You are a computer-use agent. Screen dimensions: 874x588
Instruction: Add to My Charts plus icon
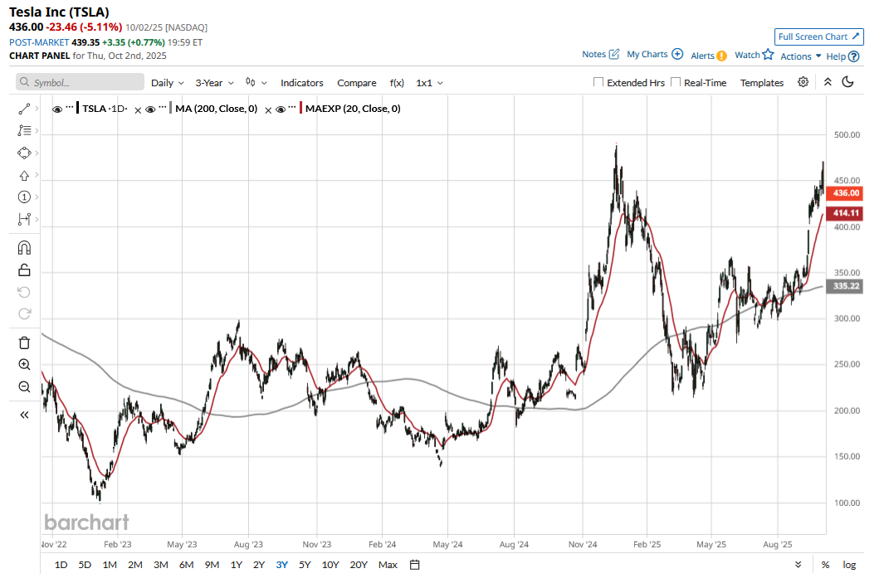coord(677,54)
